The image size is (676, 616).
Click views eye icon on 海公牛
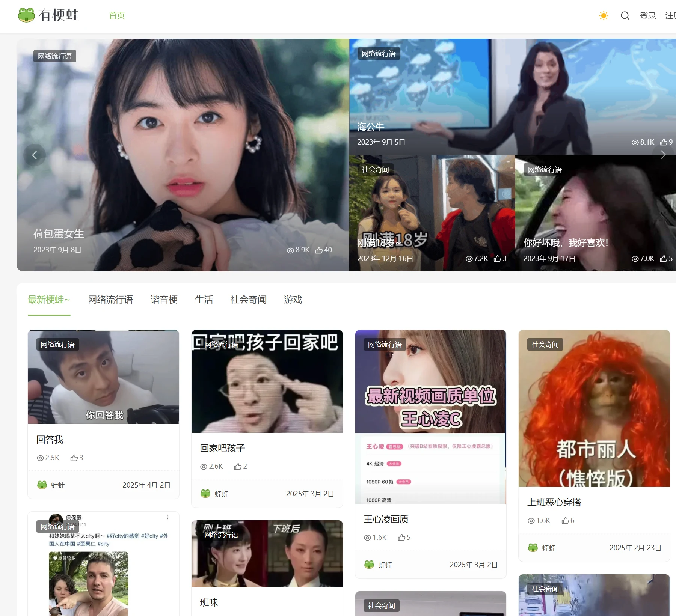[x=635, y=143]
